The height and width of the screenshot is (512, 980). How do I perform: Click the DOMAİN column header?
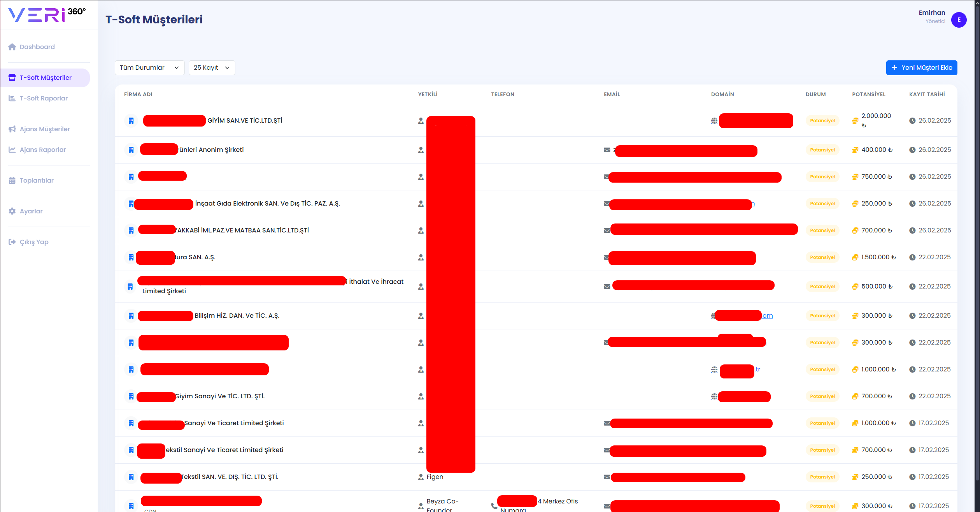pos(722,94)
